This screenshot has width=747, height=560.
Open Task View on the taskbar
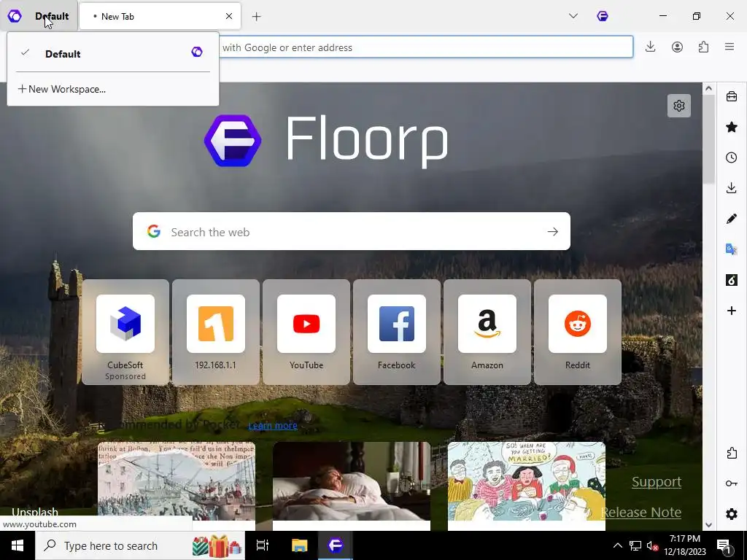point(263,545)
